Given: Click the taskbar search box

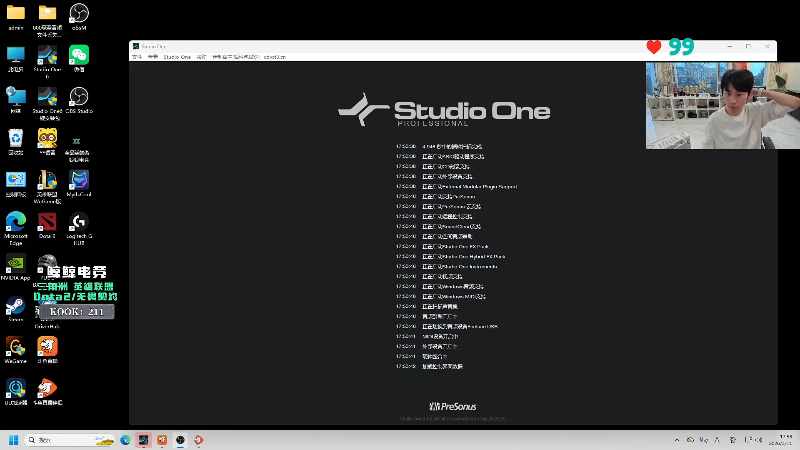Looking at the screenshot, I should pyautogui.click(x=70, y=440).
